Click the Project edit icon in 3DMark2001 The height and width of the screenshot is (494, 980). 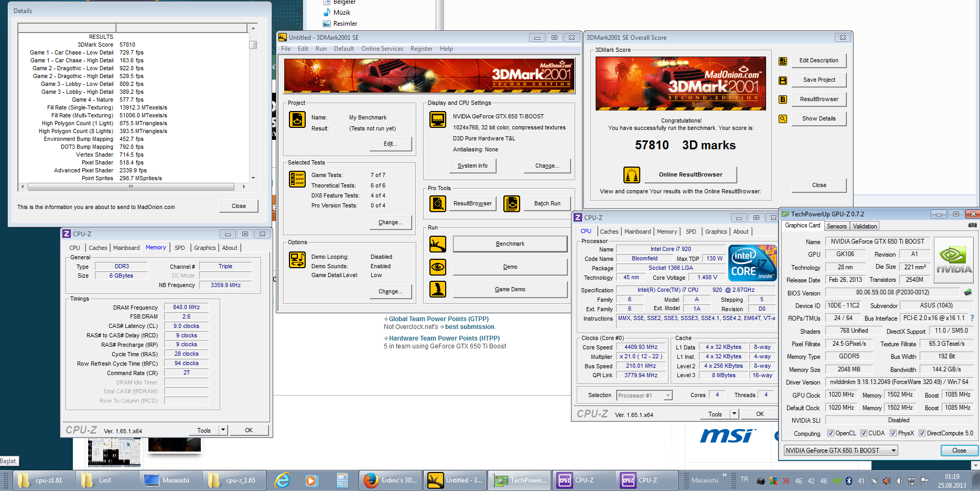coord(297,120)
